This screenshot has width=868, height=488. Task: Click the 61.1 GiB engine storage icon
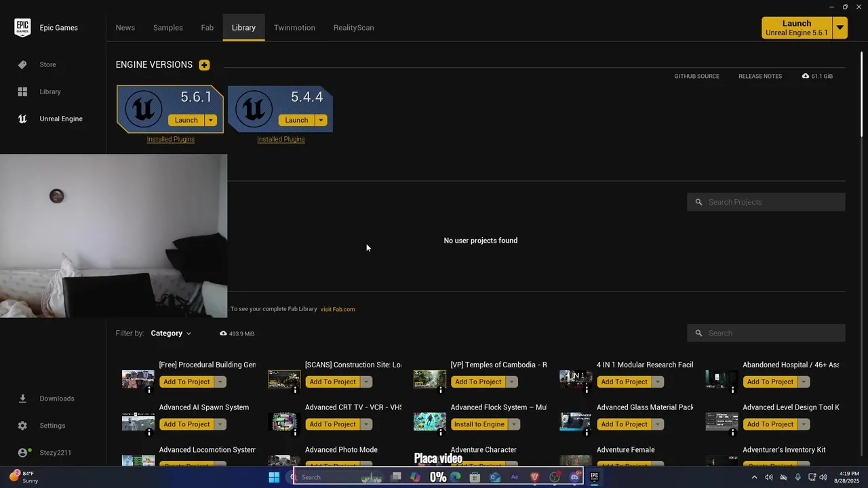pyautogui.click(x=805, y=76)
